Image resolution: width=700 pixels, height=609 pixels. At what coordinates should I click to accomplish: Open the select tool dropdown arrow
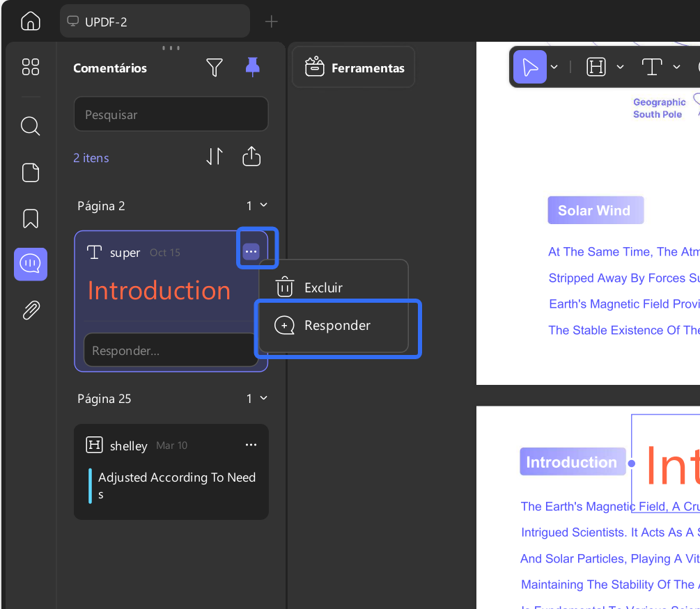(554, 68)
